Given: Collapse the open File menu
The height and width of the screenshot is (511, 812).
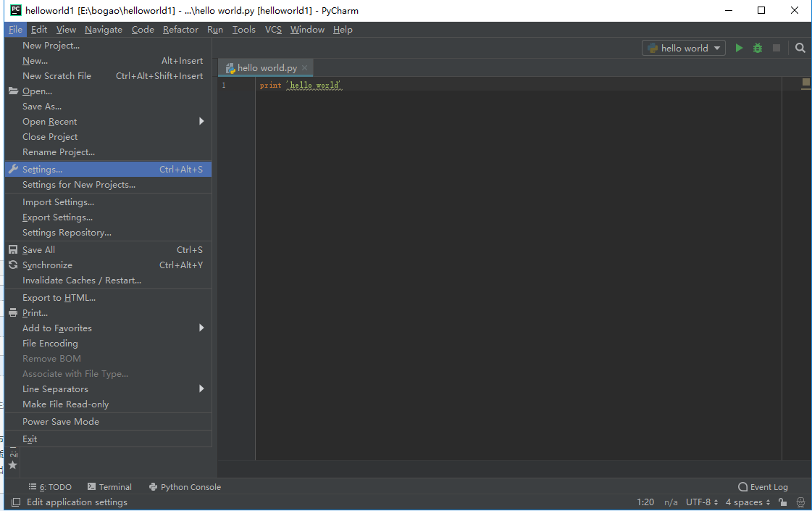Looking at the screenshot, I should [x=15, y=30].
